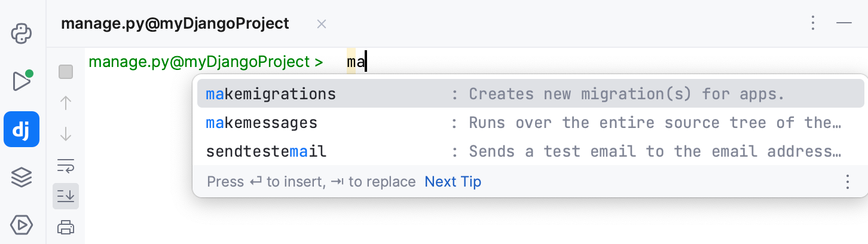Toggle Scroll to End icon
The image size is (868, 244).
(66, 196)
